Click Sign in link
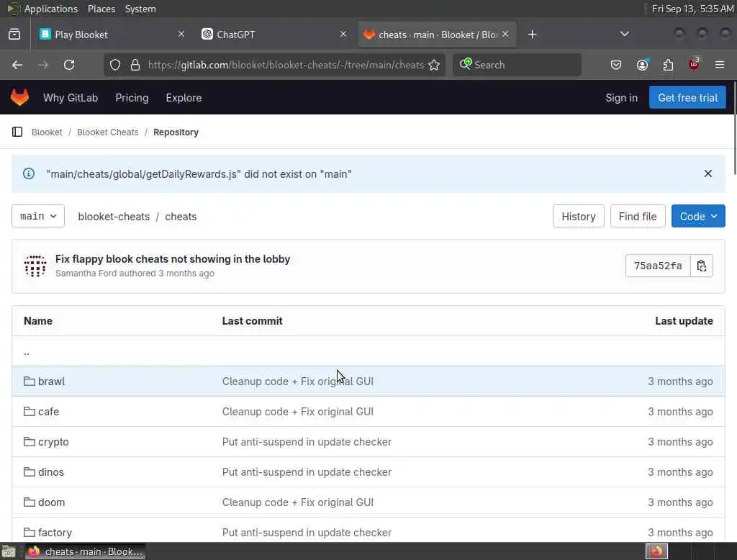737x560 pixels. point(621,98)
